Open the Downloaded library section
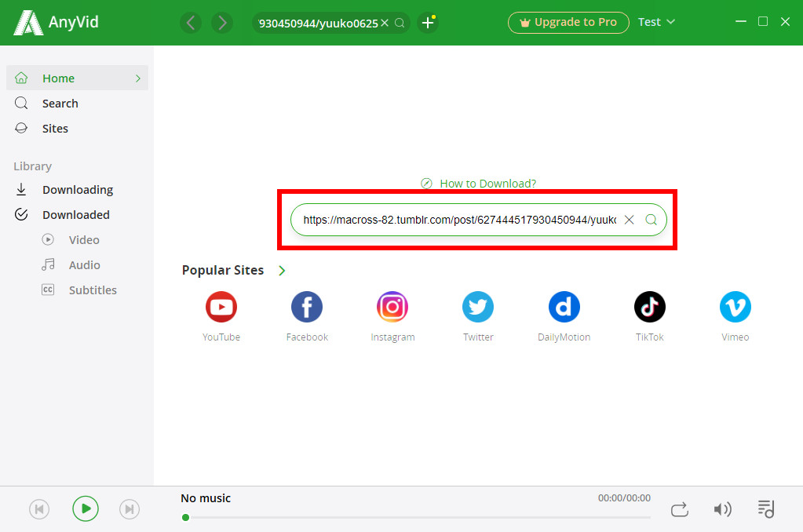803x532 pixels. click(76, 215)
